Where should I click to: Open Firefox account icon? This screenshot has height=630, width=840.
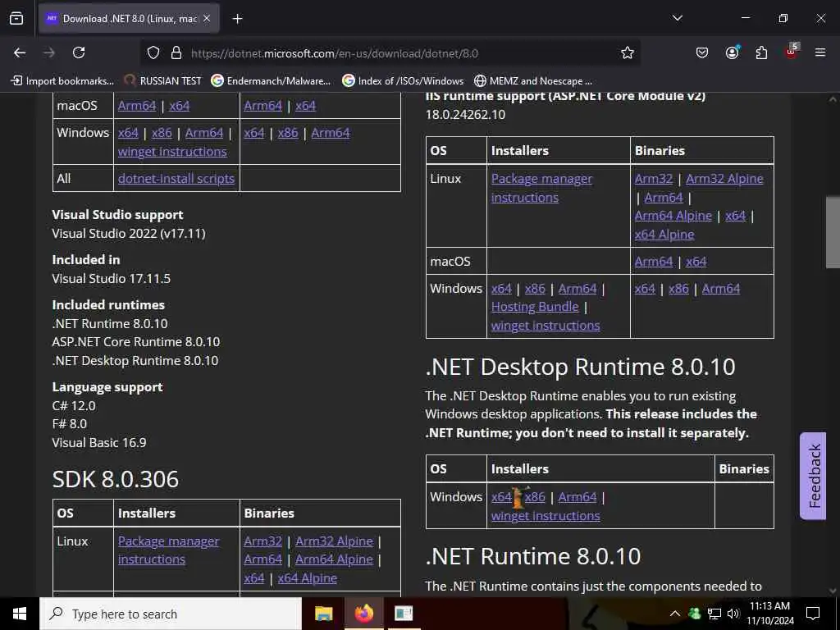[733, 52]
